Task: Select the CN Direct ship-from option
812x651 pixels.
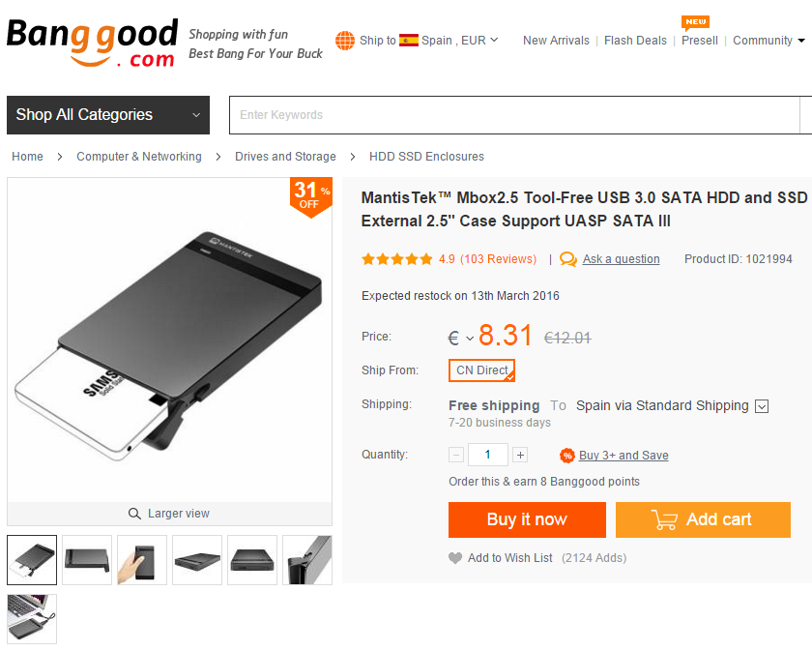Action: [x=481, y=370]
